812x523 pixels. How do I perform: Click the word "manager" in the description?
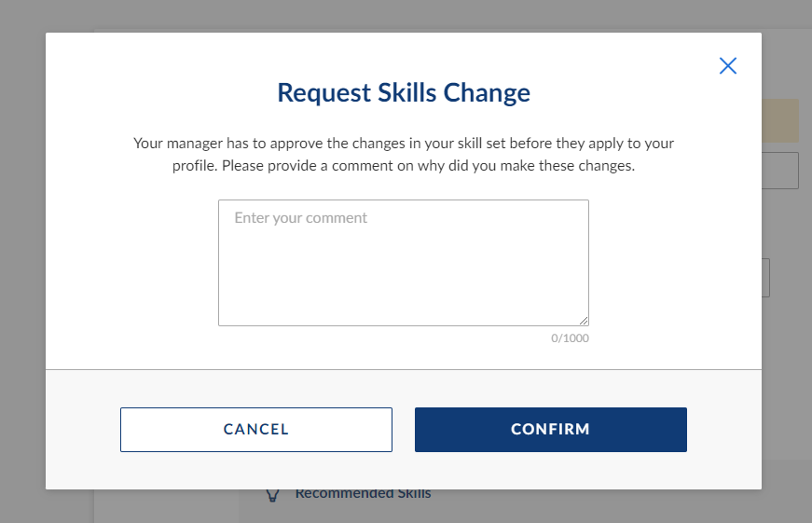tap(194, 144)
